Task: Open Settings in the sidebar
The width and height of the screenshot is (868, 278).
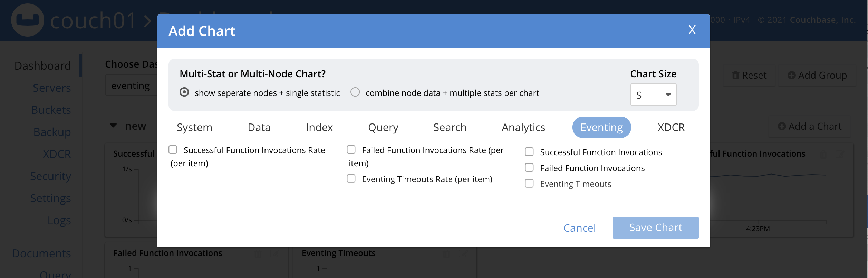Action: point(50,198)
